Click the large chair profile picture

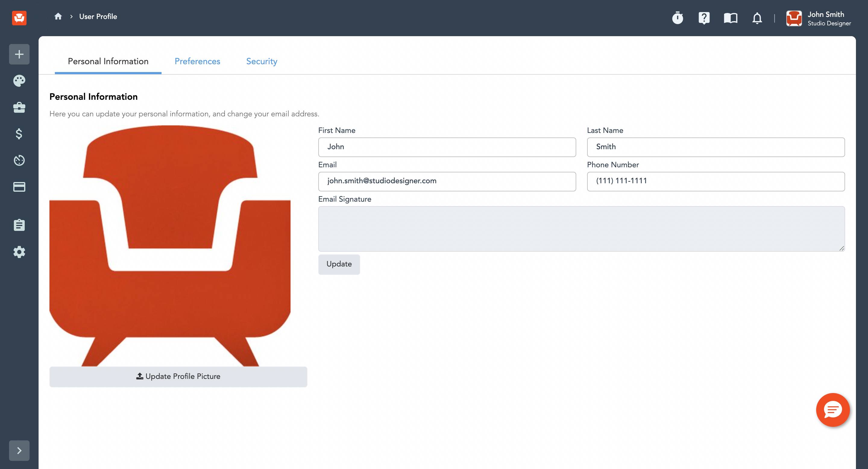point(170,246)
